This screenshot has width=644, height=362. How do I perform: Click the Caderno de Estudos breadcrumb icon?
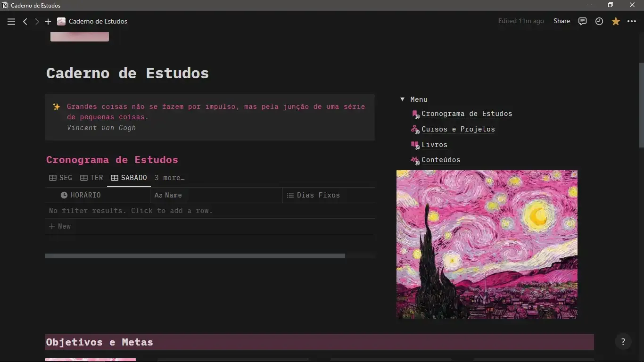(61, 21)
